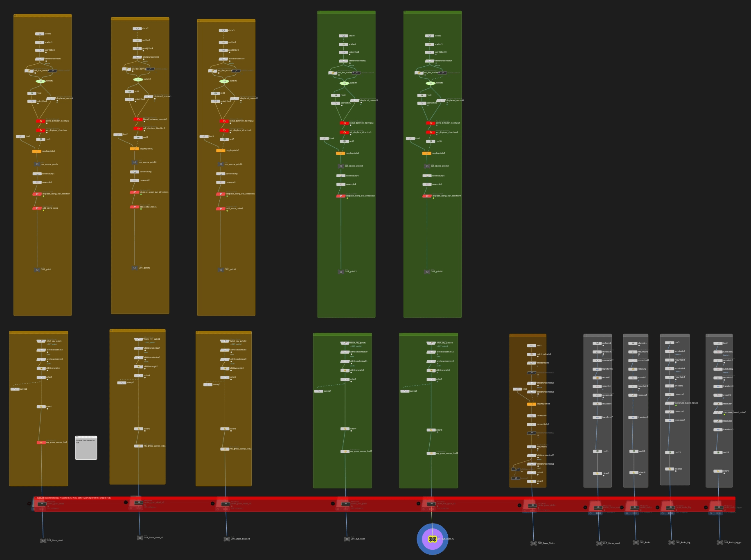Toggle the round button left of cache_grass_dead_v3

(212, 504)
